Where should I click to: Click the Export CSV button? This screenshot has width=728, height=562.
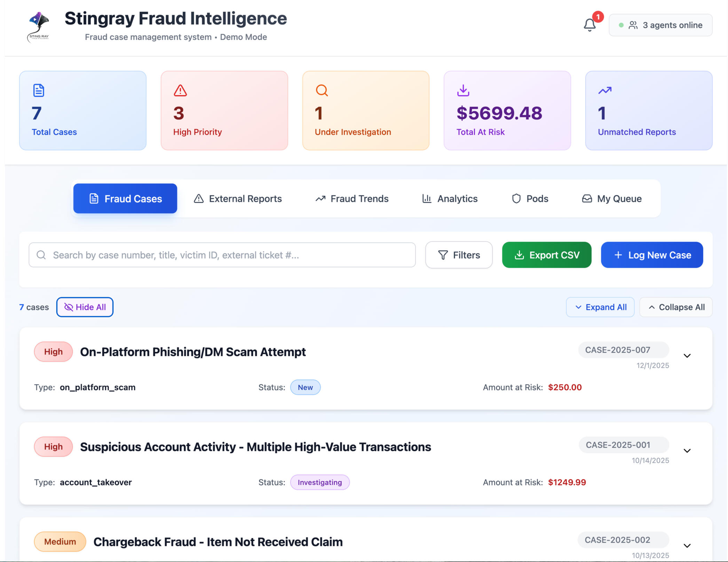point(547,255)
